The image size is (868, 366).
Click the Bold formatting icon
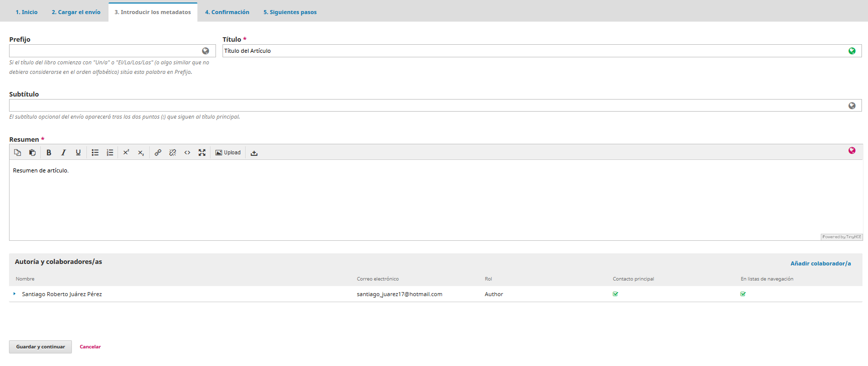coord(49,153)
